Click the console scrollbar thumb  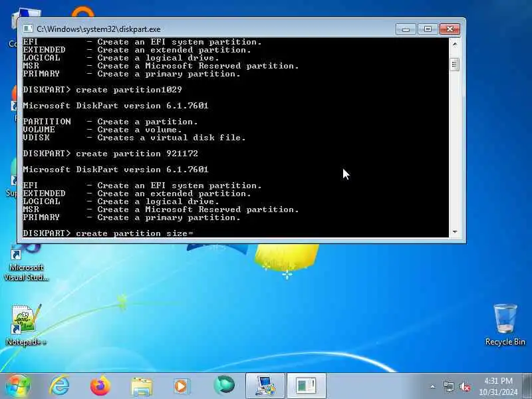455,65
